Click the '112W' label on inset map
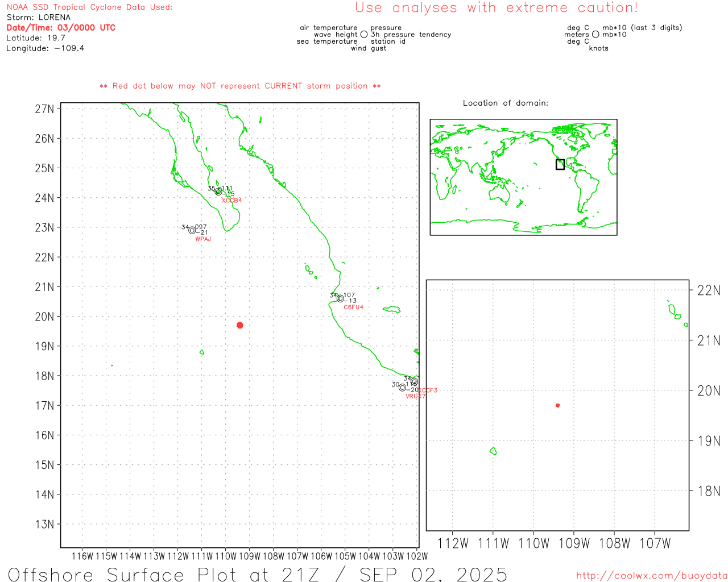 [x=453, y=543]
